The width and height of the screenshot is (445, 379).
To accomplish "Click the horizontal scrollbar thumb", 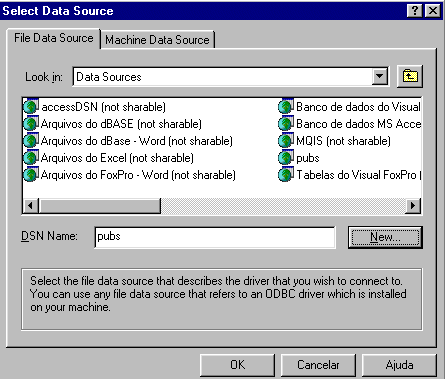I will click(100, 206).
